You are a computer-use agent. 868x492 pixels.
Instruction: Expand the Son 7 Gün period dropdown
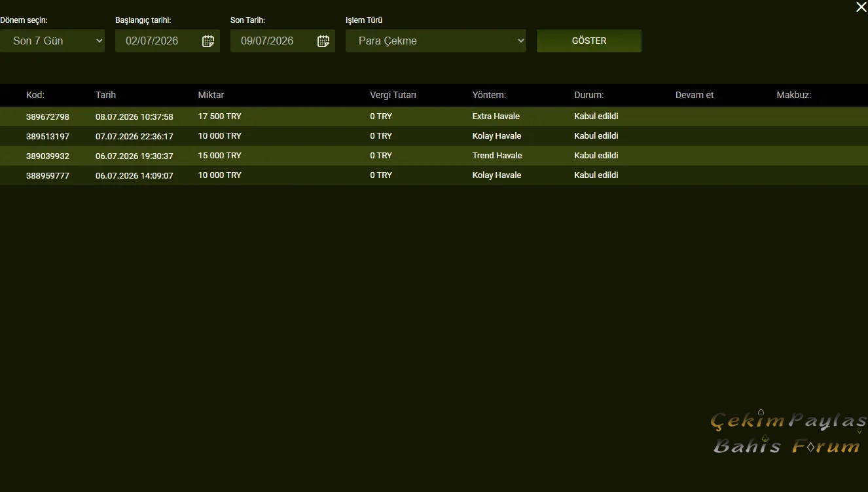pyautogui.click(x=52, y=41)
